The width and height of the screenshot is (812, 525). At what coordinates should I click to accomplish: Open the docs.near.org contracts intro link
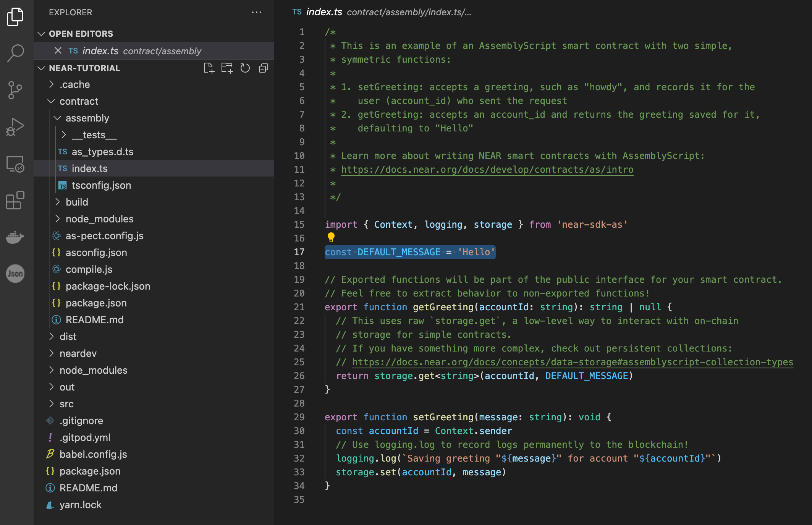[487, 170]
